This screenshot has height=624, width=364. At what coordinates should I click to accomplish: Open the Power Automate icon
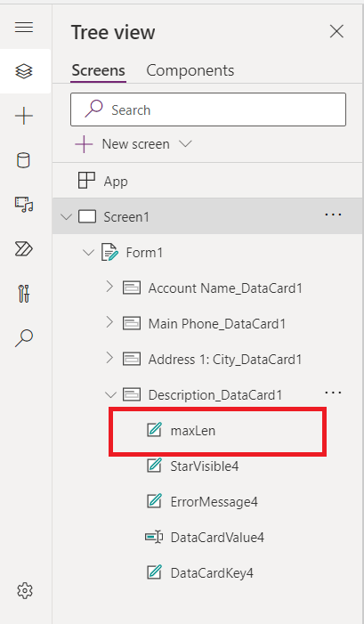point(24,249)
